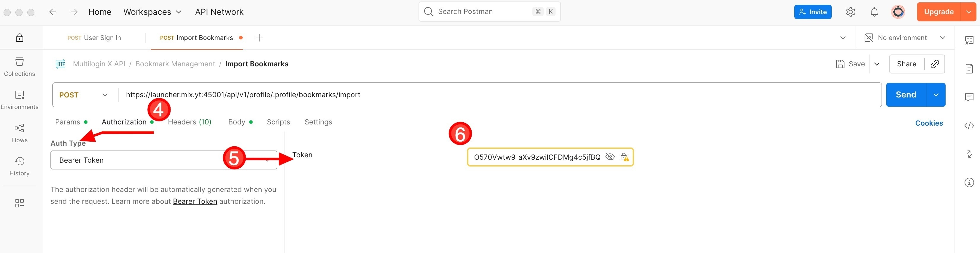
Task: Open the Save options chevron
Action: tap(876, 64)
